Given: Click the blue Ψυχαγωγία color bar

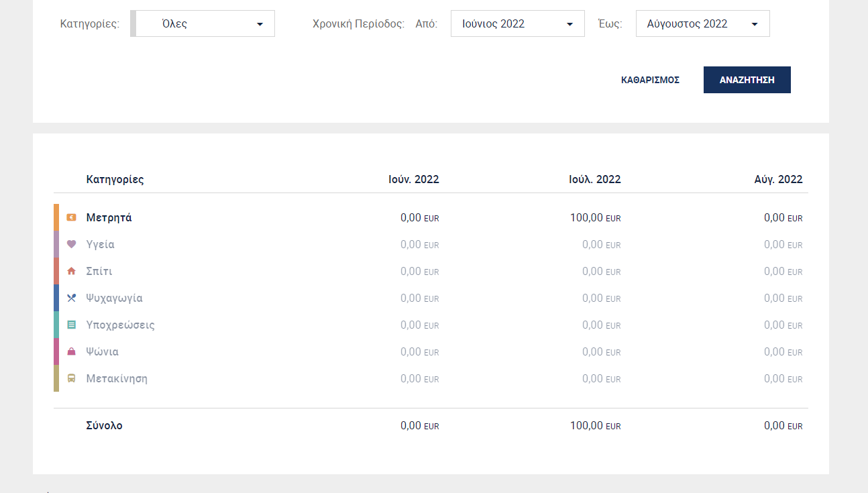Looking at the screenshot, I should (x=56, y=298).
